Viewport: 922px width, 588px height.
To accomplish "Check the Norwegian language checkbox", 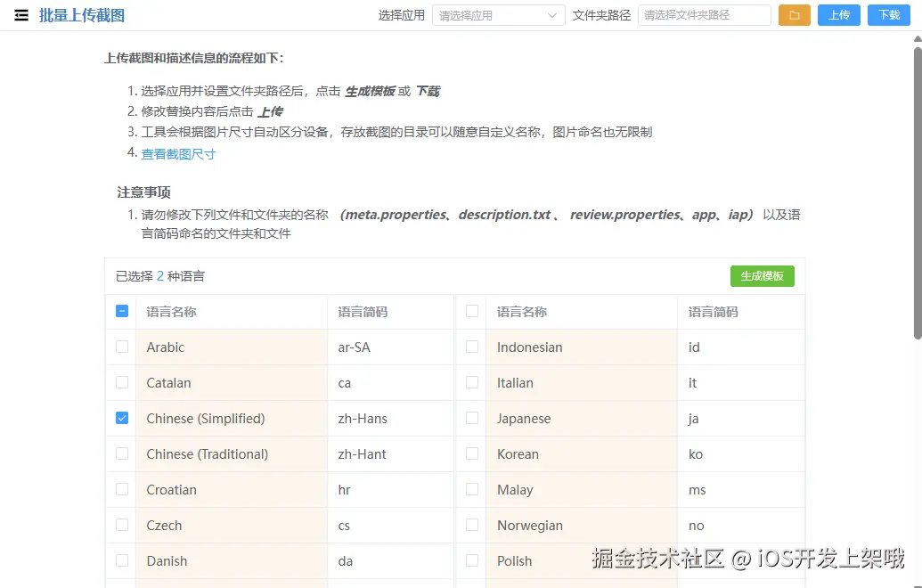I will 471,525.
